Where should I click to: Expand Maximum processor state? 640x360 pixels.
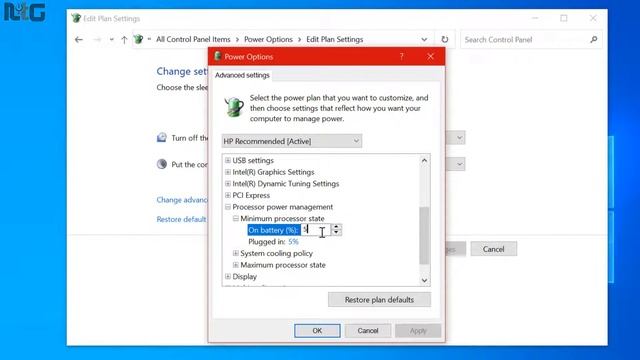tap(236, 265)
